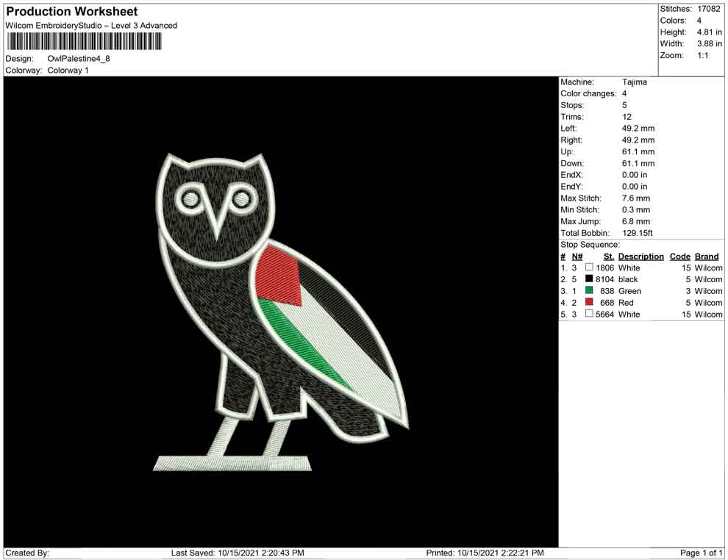Select the Up value '61.1 mm'
The height and width of the screenshot is (560, 728).
pos(638,151)
